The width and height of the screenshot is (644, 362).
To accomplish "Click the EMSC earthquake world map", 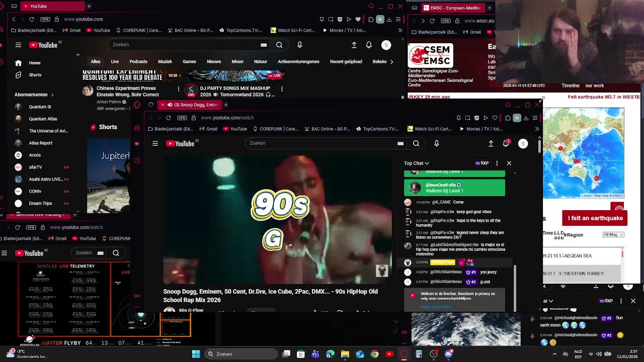I will tap(584, 153).
